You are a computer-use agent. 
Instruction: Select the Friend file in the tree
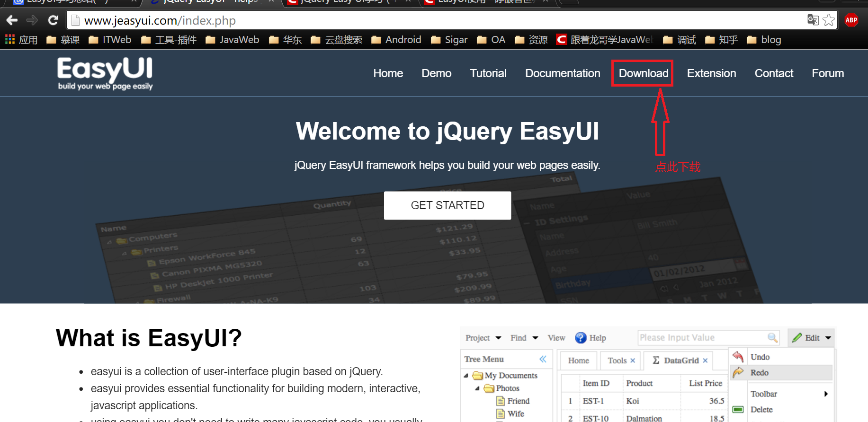pyautogui.click(x=513, y=401)
